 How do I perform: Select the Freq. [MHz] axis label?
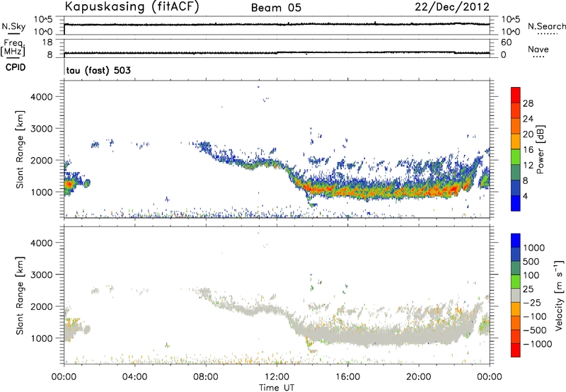click(13, 47)
